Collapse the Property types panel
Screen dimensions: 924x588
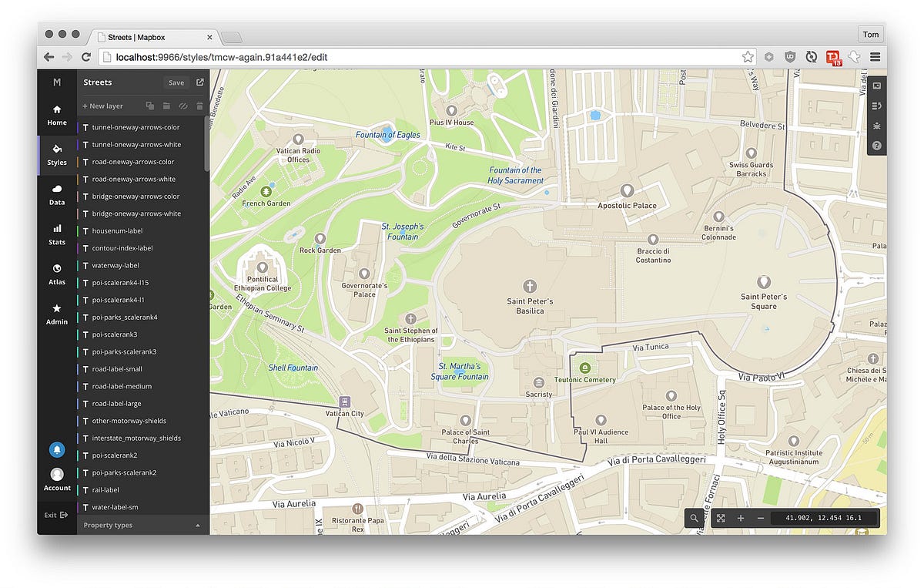click(x=198, y=525)
